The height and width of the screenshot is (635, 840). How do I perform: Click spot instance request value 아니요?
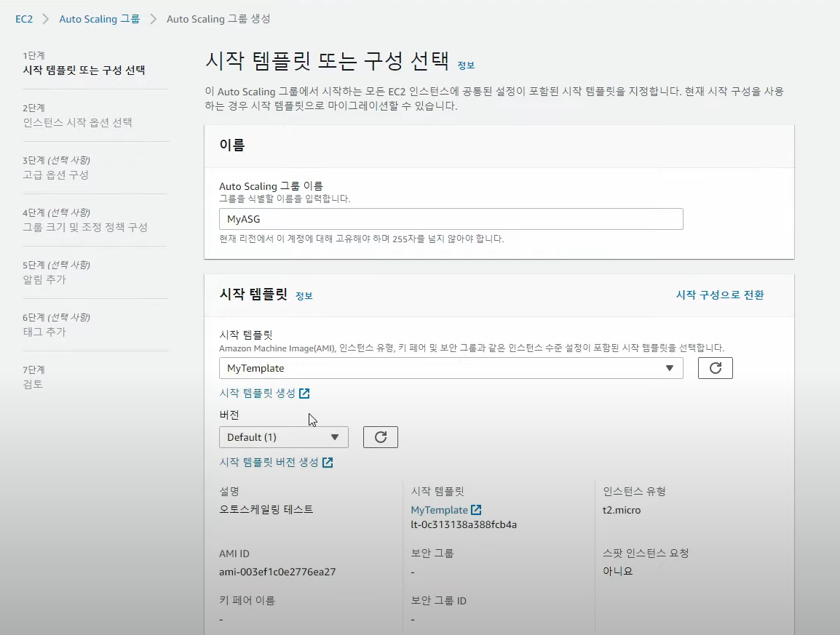(x=618, y=571)
